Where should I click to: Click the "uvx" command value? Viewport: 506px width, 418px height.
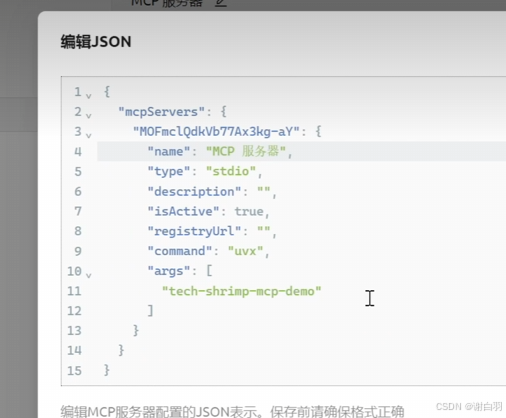(245, 251)
